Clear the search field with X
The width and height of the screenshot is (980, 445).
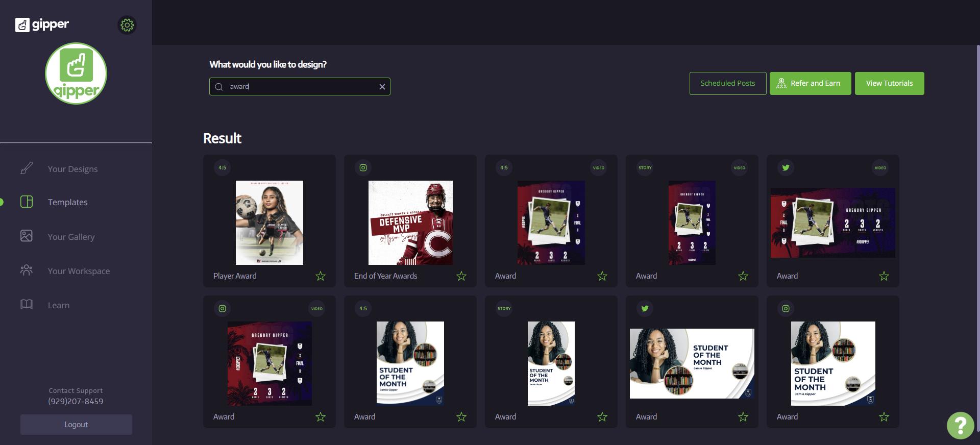coord(382,87)
